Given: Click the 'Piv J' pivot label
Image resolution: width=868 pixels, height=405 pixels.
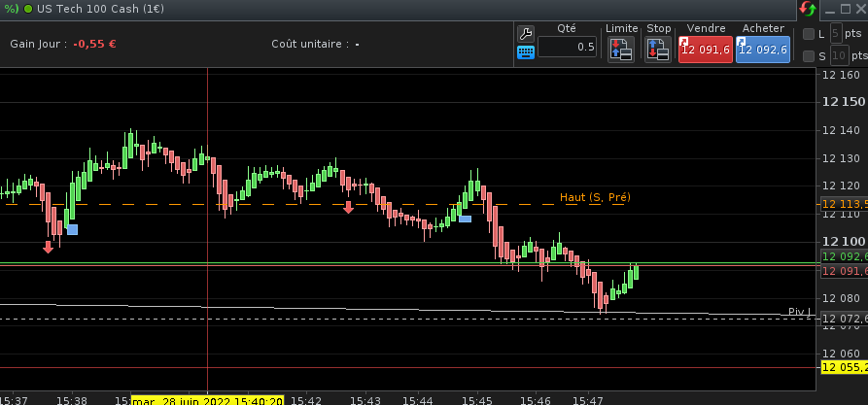Looking at the screenshot, I should (x=799, y=312).
